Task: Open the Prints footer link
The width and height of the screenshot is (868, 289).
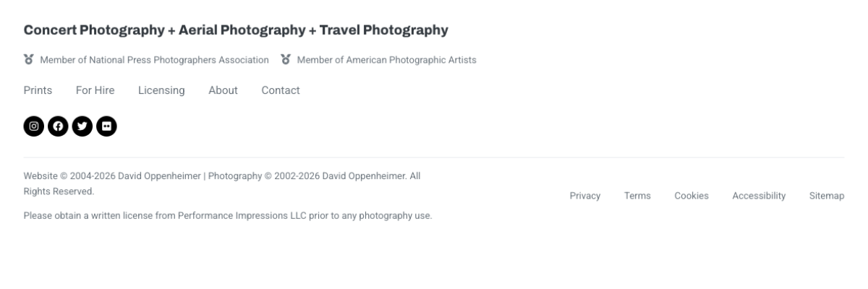Action: pyautogui.click(x=38, y=90)
